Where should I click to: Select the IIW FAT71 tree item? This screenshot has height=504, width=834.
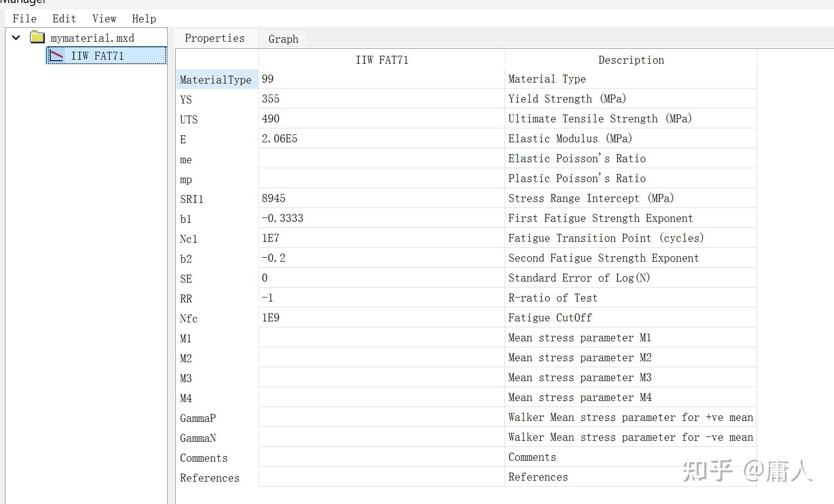98,56
